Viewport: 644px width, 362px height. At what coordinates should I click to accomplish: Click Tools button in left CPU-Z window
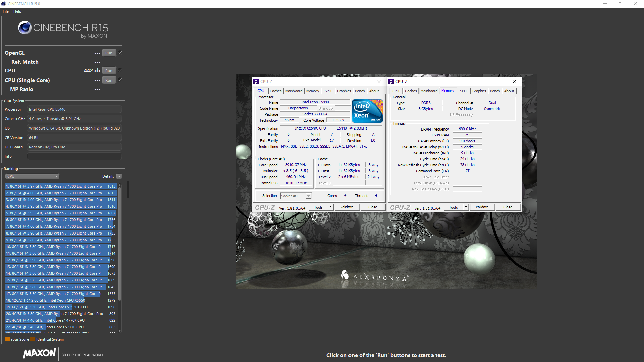coord(318,207)
